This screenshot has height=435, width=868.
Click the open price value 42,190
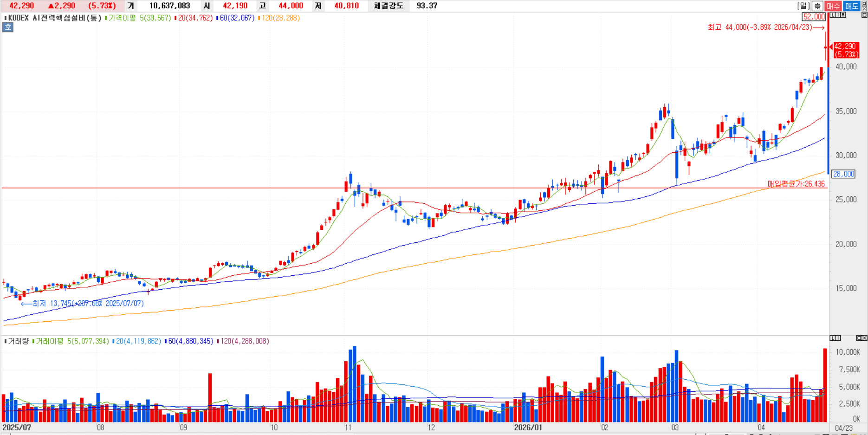click(235, 6)
